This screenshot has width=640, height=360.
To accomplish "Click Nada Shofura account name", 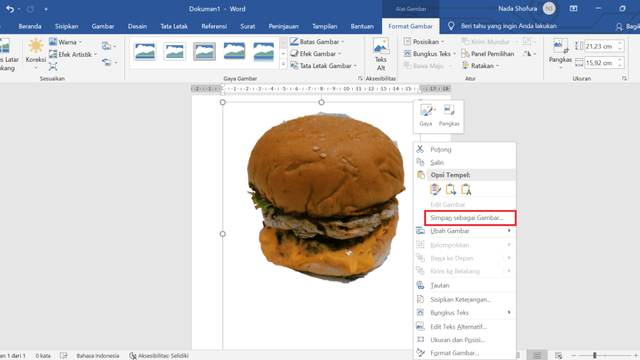I will pos(518,9).
